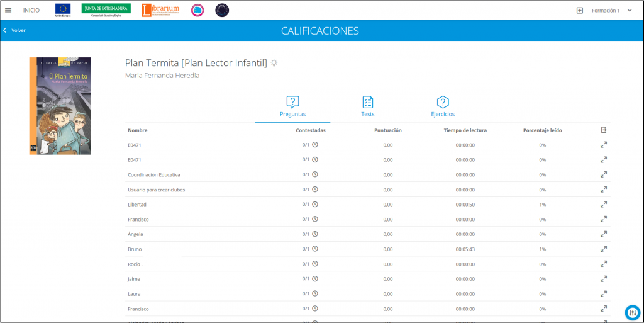Open the hamburger menu

8,11
